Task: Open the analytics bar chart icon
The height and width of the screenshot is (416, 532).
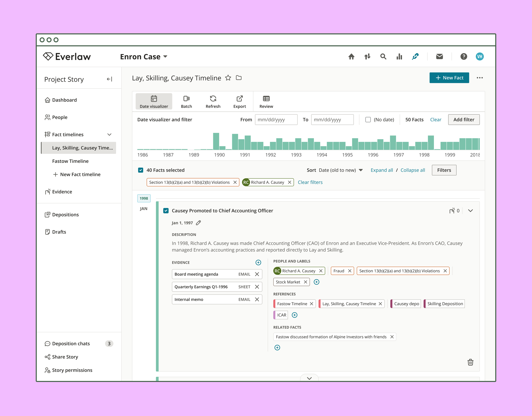Action: coord(399,57)
